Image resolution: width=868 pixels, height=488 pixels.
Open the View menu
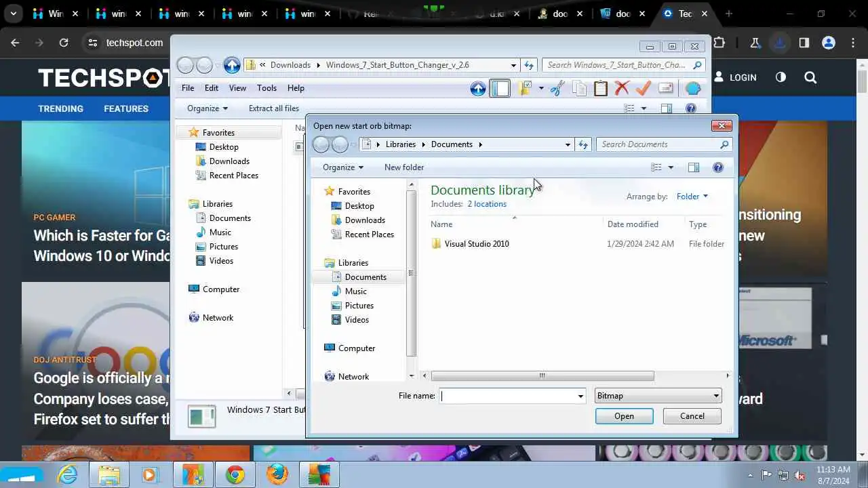[x=237, y=88]
